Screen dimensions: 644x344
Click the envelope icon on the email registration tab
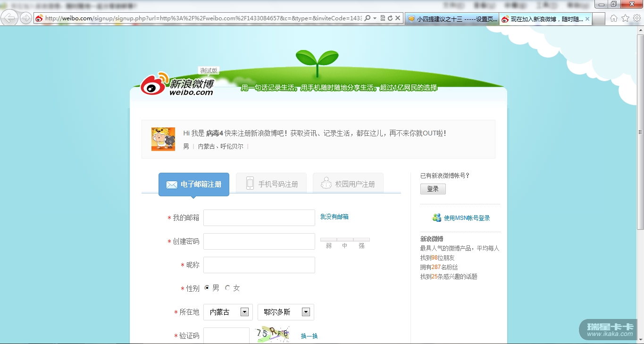172,185
